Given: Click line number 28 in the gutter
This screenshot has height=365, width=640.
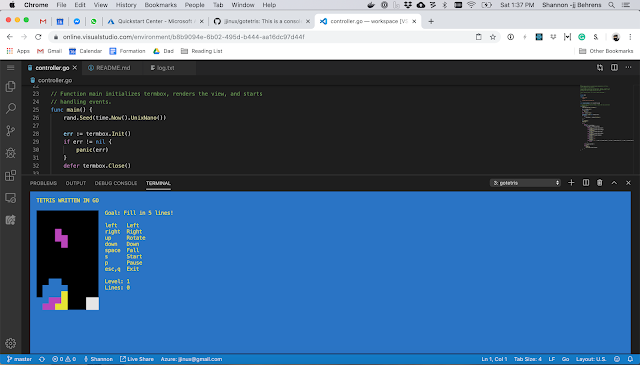Looking at the screenshot, I should click(x=36, y=134).
